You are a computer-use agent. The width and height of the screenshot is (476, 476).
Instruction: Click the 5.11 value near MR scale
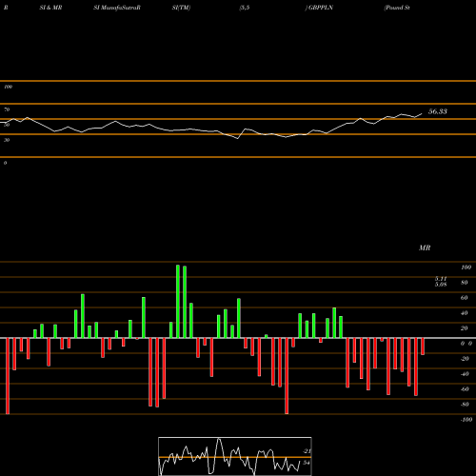pos(441,278)
